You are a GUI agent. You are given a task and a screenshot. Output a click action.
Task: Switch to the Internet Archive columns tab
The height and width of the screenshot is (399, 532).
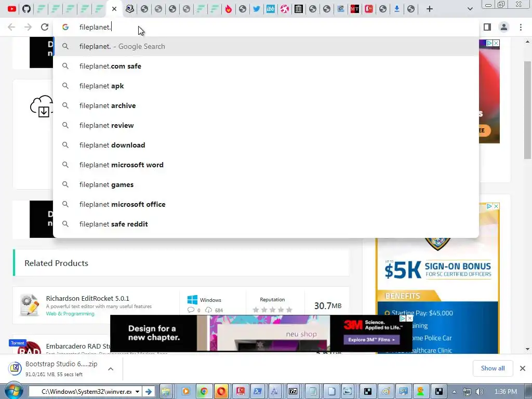tap(299, 9)
